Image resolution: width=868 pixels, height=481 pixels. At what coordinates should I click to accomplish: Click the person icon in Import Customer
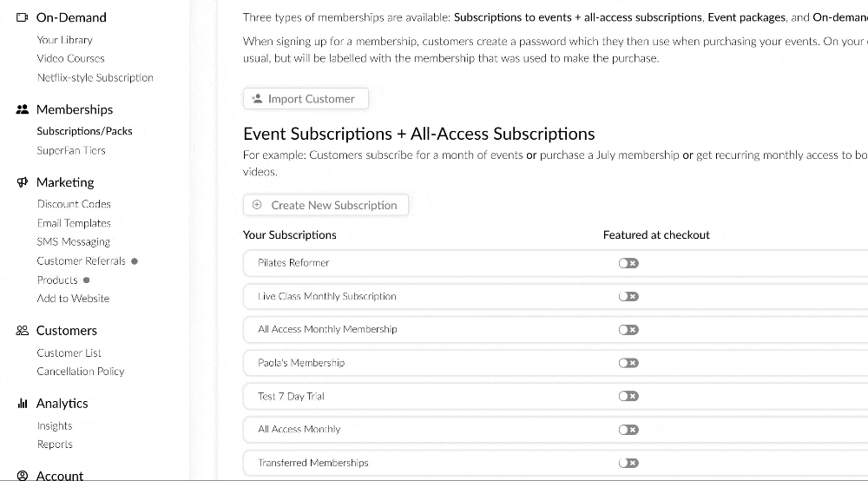click(257, 98)
